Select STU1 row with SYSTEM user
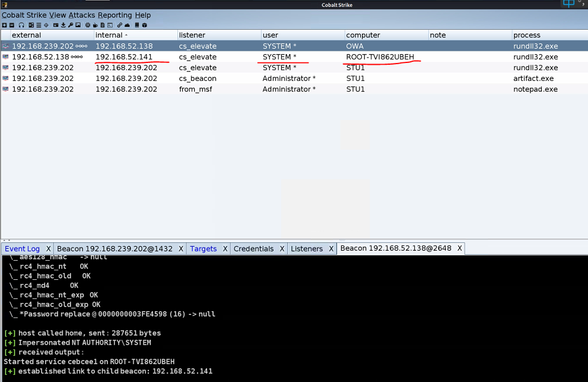Screen dimensions: 588x382 coord(294,68)
